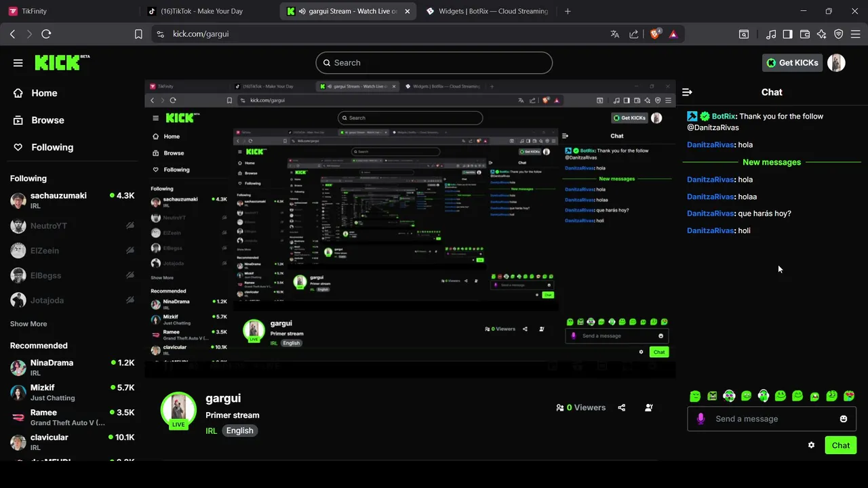Open Browse in sidebar

click(x=47, y=120)
